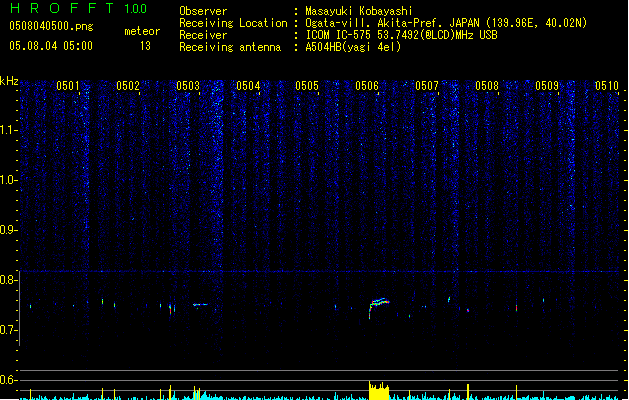Click the Receiver label
Image resolution: width=629 pixels, height=400 pixels.
point(203,35)
